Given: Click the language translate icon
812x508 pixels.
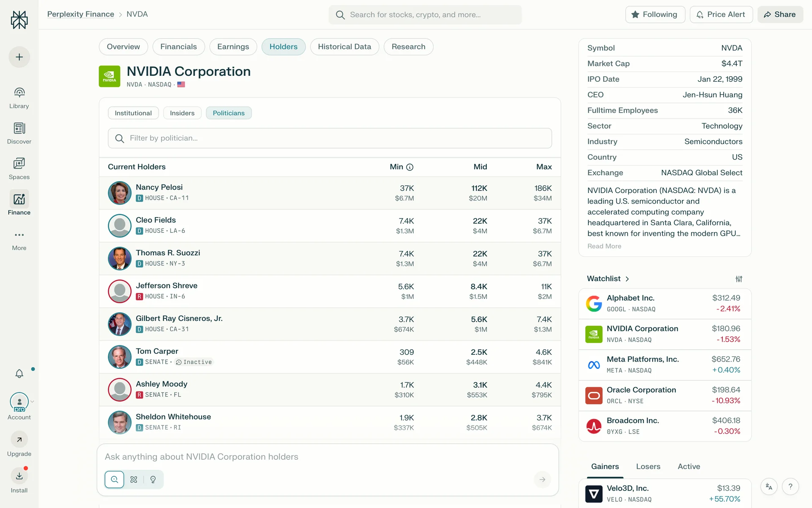Looking at the screenshot, I should pos(769,486).
